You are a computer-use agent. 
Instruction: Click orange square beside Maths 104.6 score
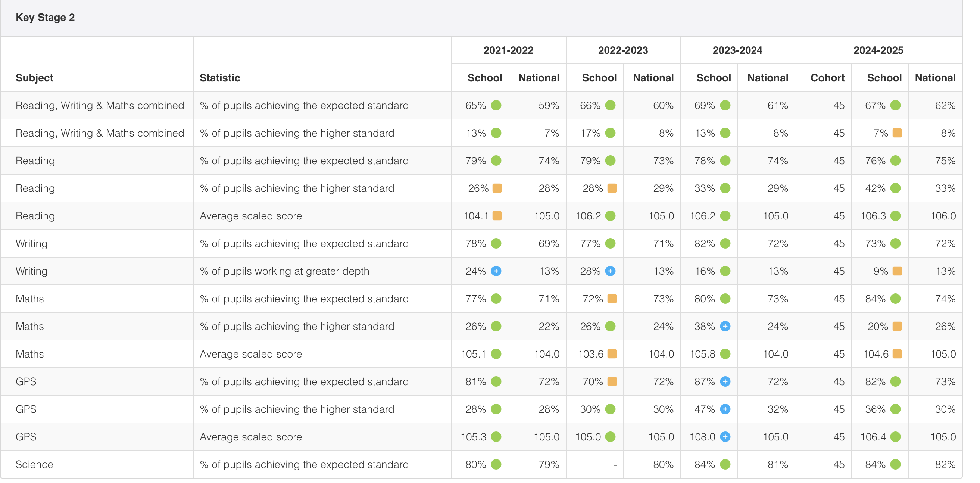(897, 354)
